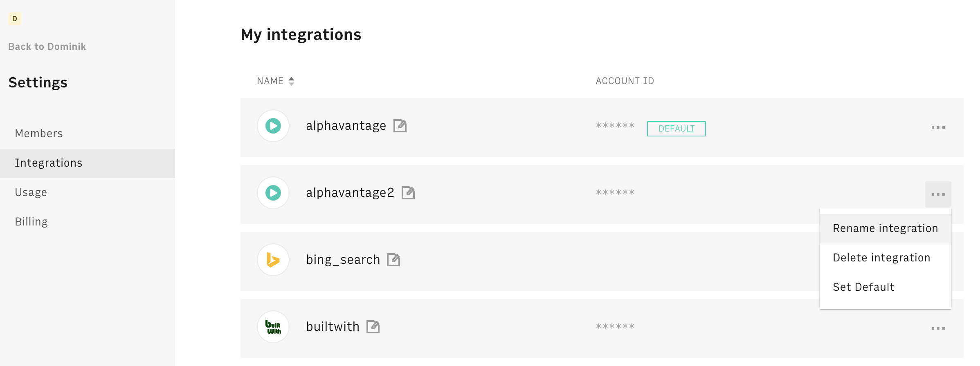Viewport: 980px width, 366px height.
Task: Click edit icon next to bing_search
Action: pyautogui.click(x=393, y=259)
